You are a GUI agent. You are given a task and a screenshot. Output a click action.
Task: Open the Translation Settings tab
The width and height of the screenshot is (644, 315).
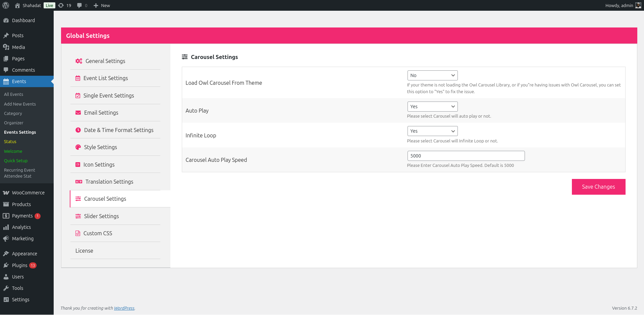pyautogui.click(x=115, y=182)
